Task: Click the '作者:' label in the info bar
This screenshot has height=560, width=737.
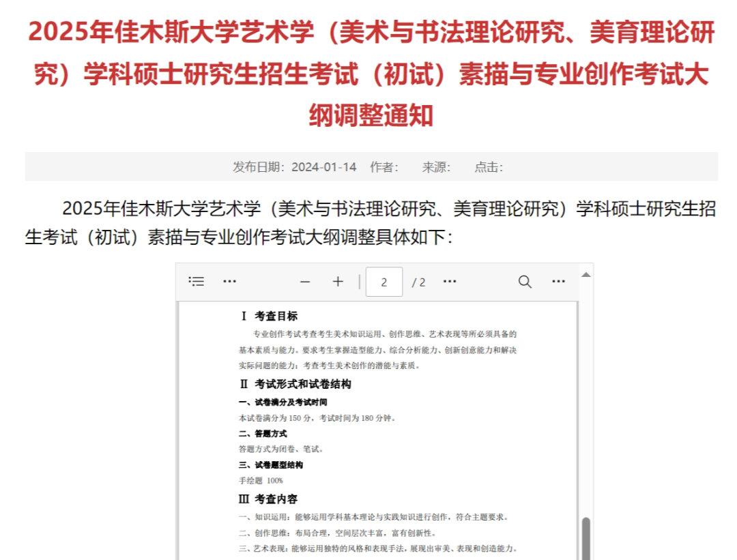Action: pyautogui.click(x=384, y=167)
